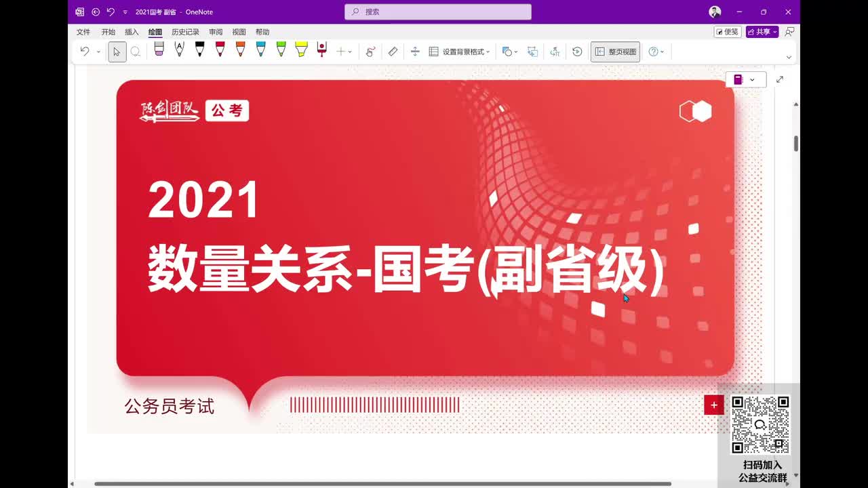Click the vertical scrollbar thumb
This screenshot has height=488, width=868.
tap(796, 144)
